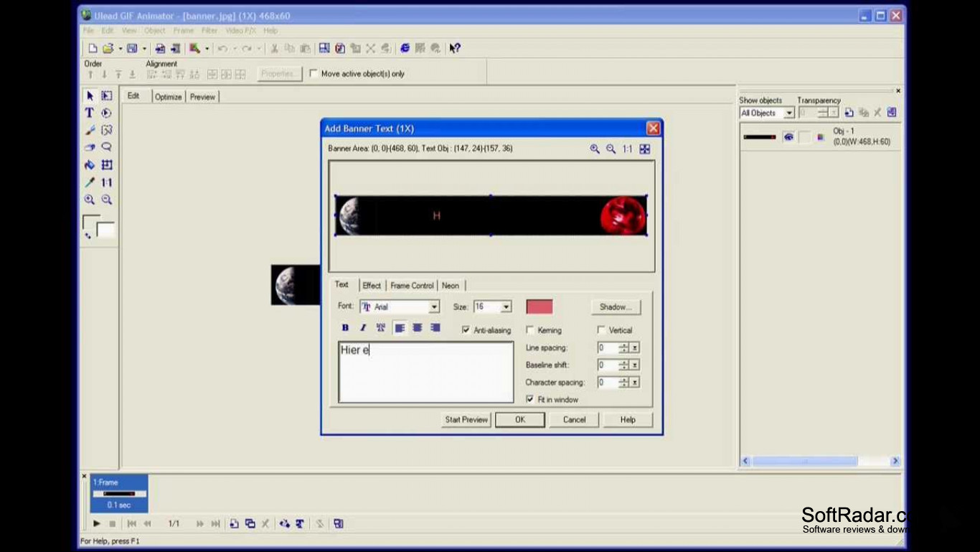980x552 pixels.
Task: Click the 1:1 actual size tool in toolbox
Action: pyautogui.click(x=107, y=182)
